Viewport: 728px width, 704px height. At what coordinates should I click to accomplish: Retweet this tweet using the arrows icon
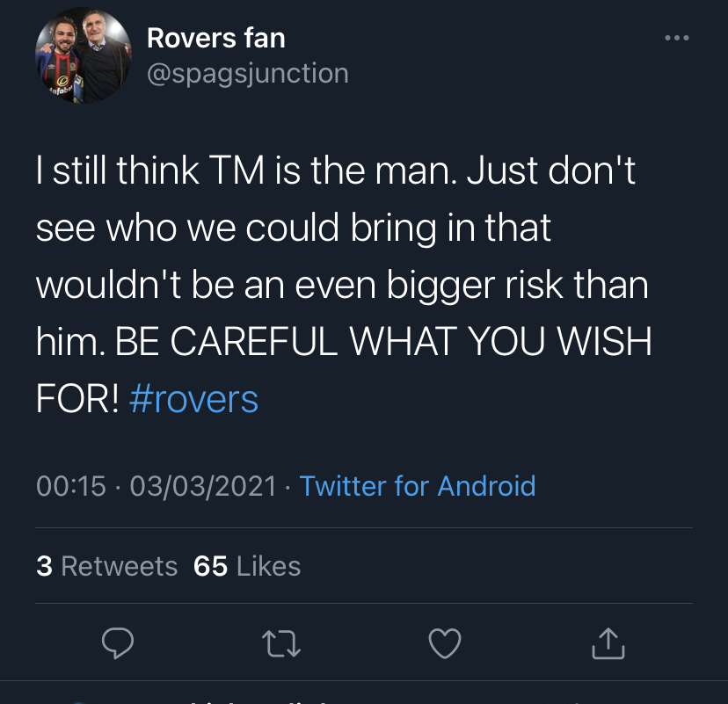click(x=283, y=645)
